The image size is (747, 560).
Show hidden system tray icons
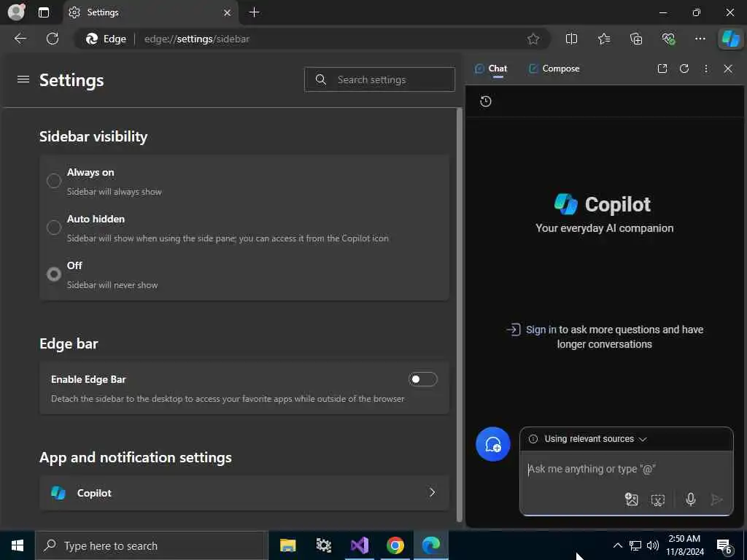[x=617, y=545]
